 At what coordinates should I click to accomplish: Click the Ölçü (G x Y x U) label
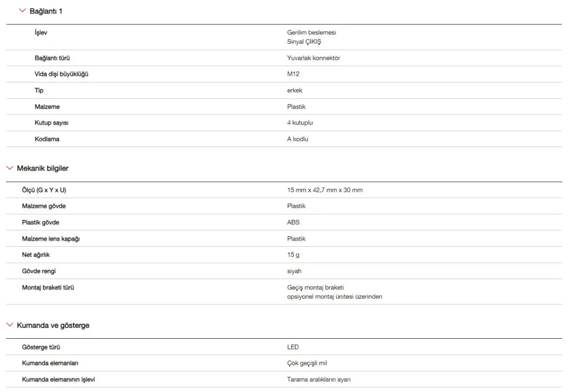coord(44,190)
